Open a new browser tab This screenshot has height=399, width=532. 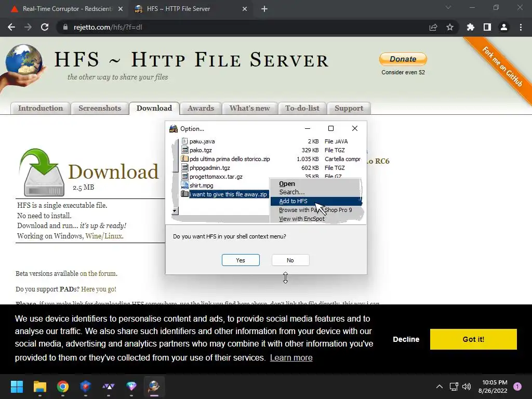(x=264, y=9)
